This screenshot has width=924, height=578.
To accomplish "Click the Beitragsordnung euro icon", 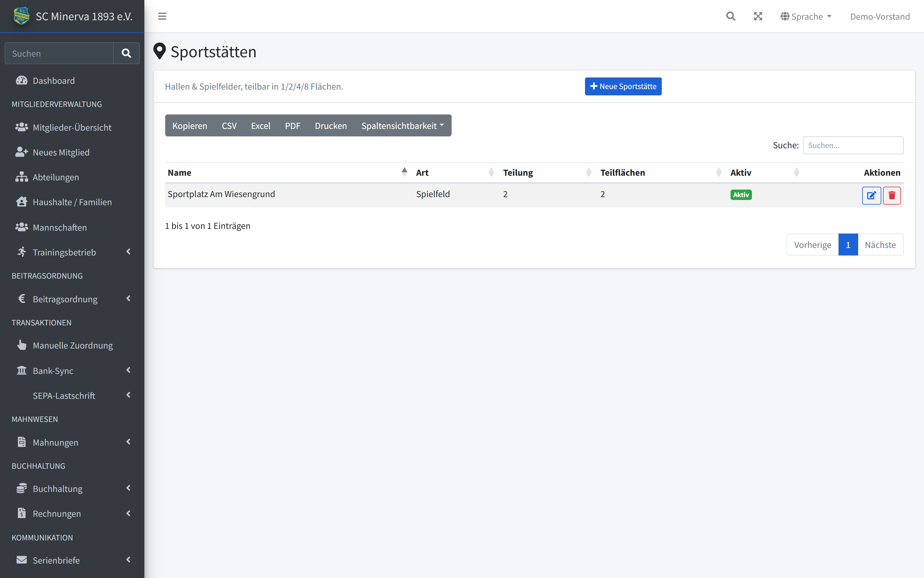I will pyautogui.click(x=22, y=299).
